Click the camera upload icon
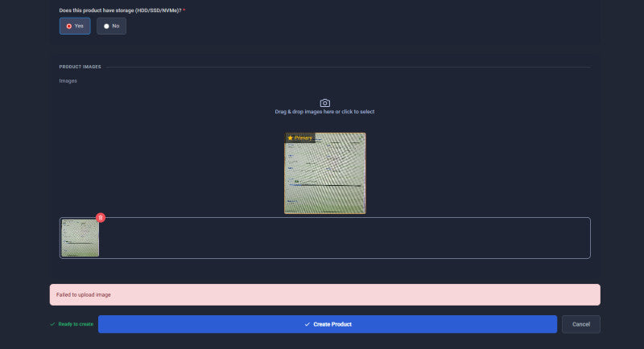644x349 pixels. click(x=325, y=103)
